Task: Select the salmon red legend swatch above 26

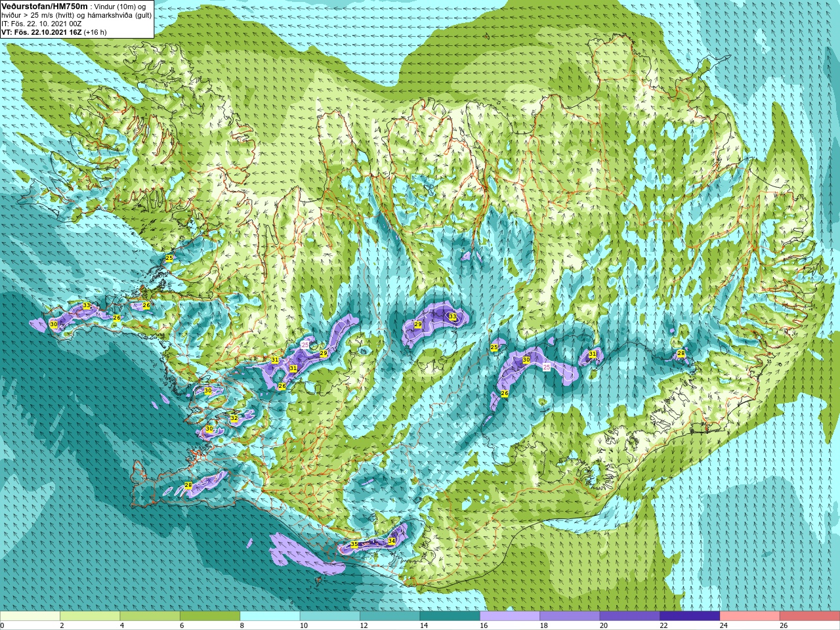Action: pyautogui.click(x=810, y=616)
